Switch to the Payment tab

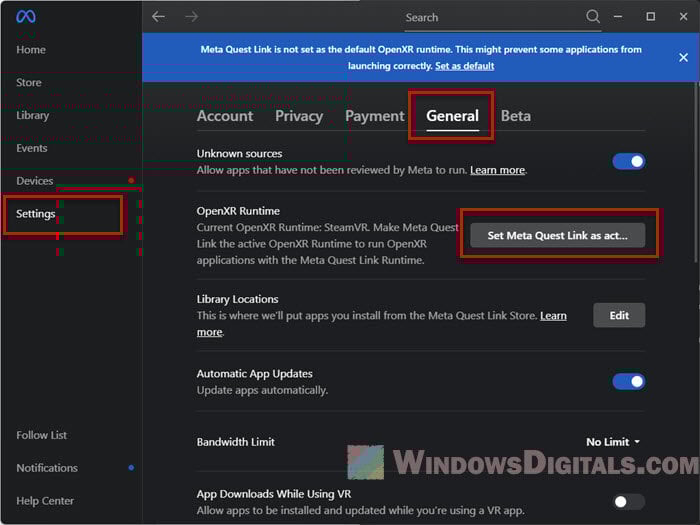pyautogui.click(x=375, y=116)
